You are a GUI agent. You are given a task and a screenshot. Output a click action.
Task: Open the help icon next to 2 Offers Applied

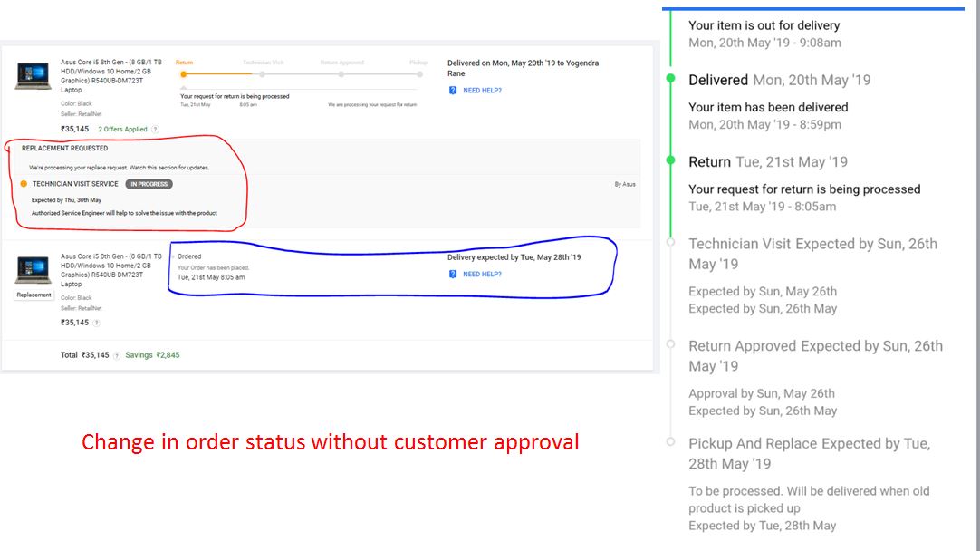coord(155,129)
